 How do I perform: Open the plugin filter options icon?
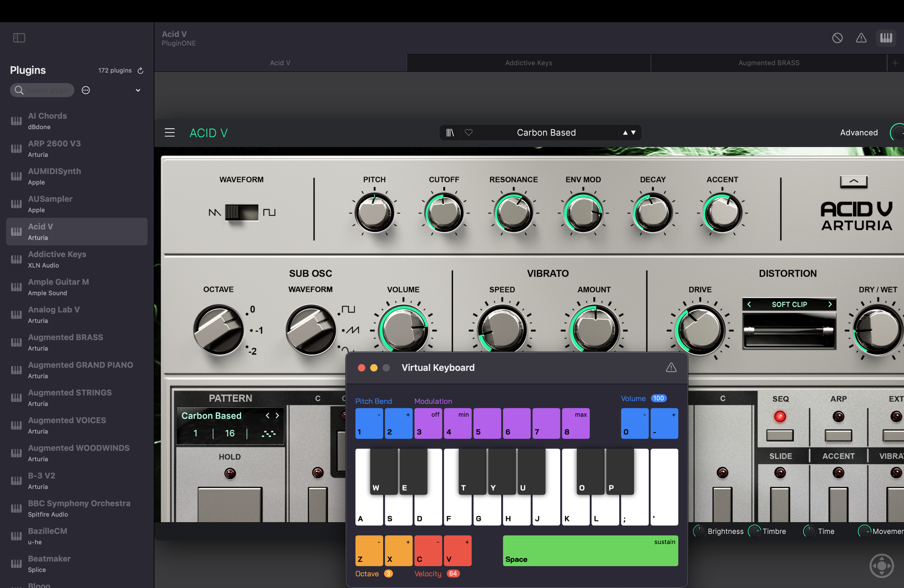coord(86,90)
